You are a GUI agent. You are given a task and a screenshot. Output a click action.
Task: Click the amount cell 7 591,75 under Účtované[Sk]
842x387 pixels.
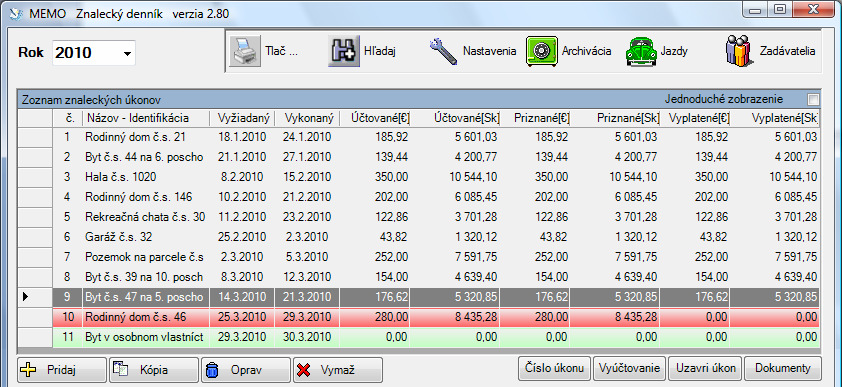tap(456, 257)
